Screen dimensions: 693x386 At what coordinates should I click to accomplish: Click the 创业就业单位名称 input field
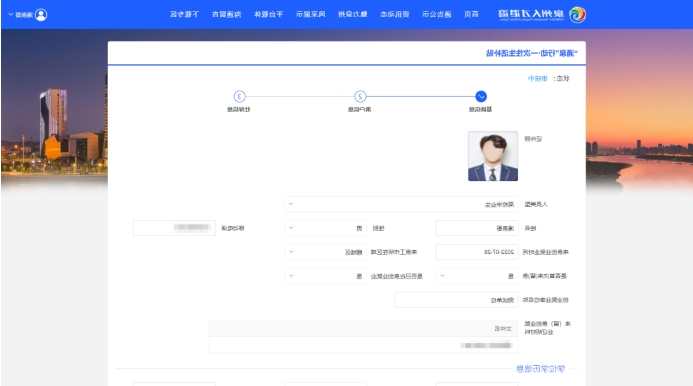click(456, 300)
